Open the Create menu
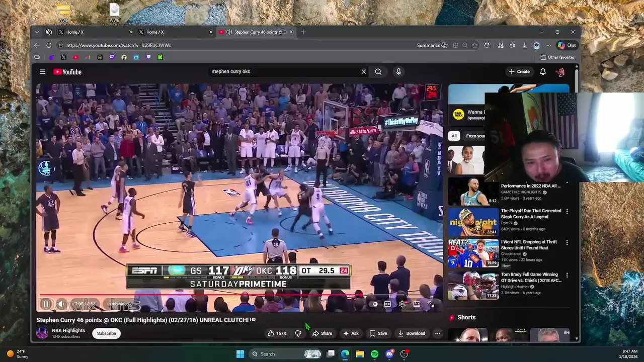This screenshot has height=362, width=644. coord(519,72)
